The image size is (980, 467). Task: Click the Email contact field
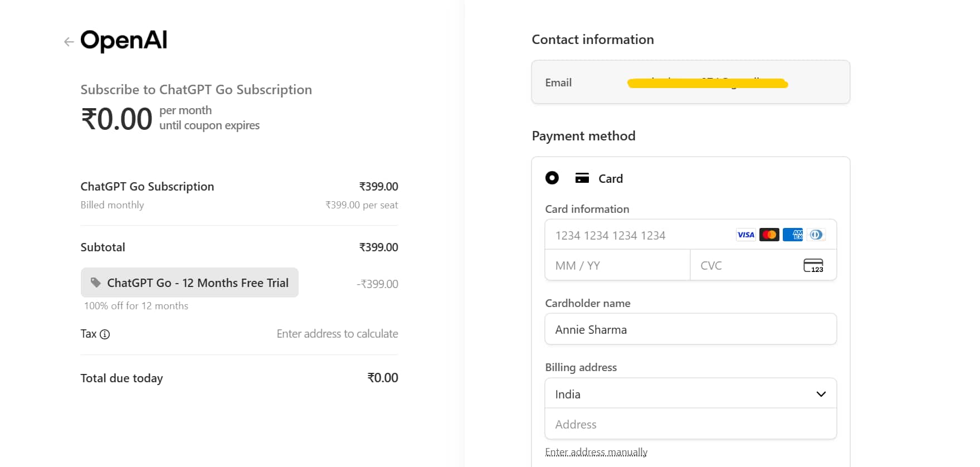coord(691,82)
